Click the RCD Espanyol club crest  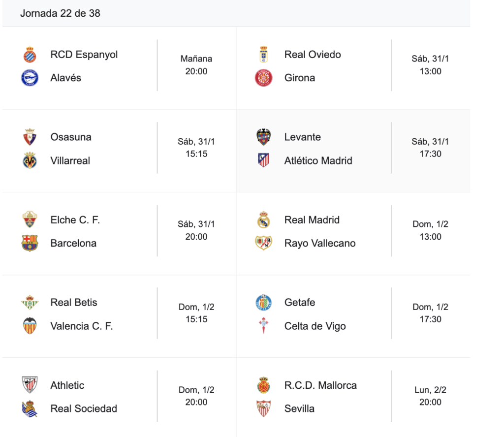pyautogui.click(x=30, y=55)
